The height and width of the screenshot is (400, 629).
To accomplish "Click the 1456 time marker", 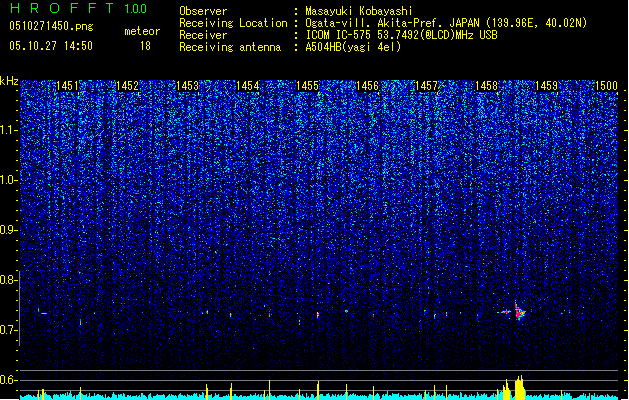I will click(367, 86).
